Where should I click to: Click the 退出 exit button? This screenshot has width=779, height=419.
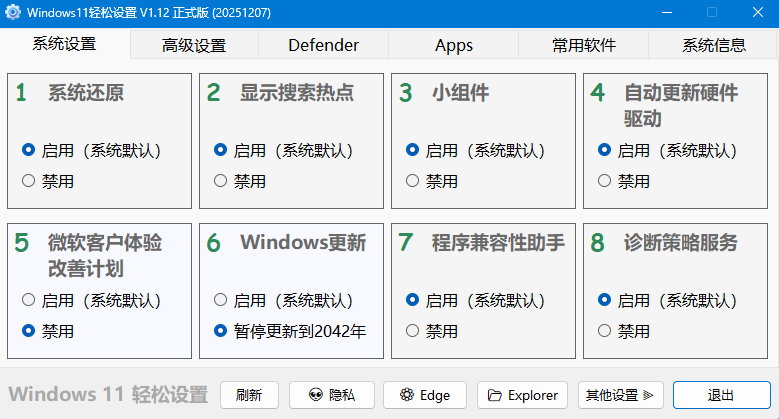click(722, 395)
